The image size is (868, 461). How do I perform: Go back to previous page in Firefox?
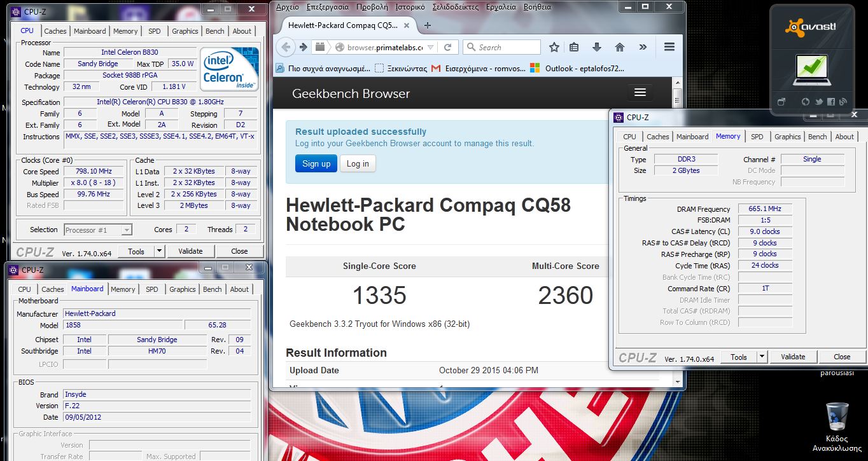(286, 47)
